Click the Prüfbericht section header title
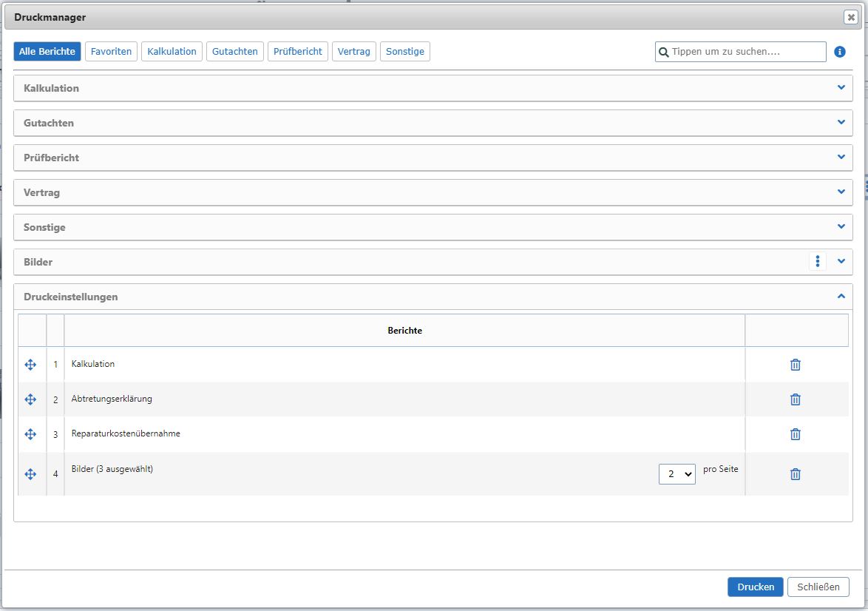Viewport: 868px width, 611px height. tap(51, 158)
